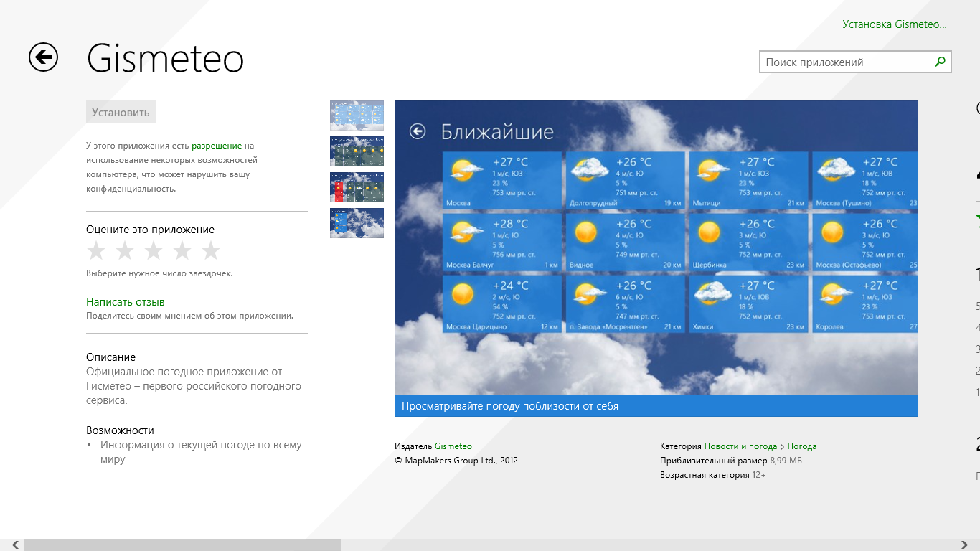Click the Приблизительный размер 8,99 МБ text
980x551 pixels.
click(x=731, y=461)
